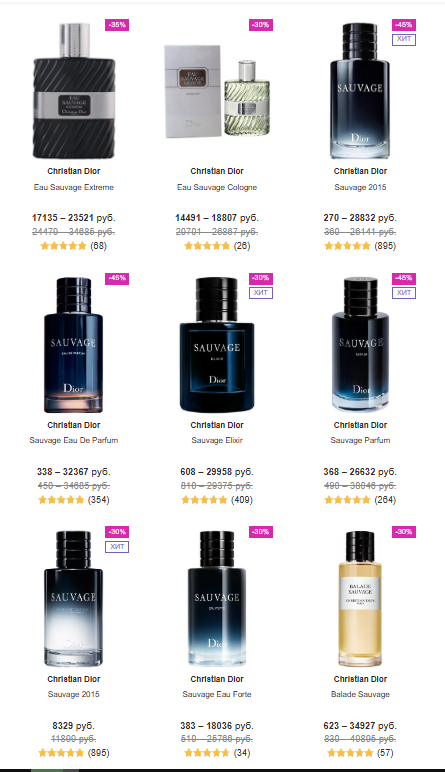Open the Sauvage Eau De Parfum link
The width and height of the screenshot is (445, 772).
click(74, 440)
